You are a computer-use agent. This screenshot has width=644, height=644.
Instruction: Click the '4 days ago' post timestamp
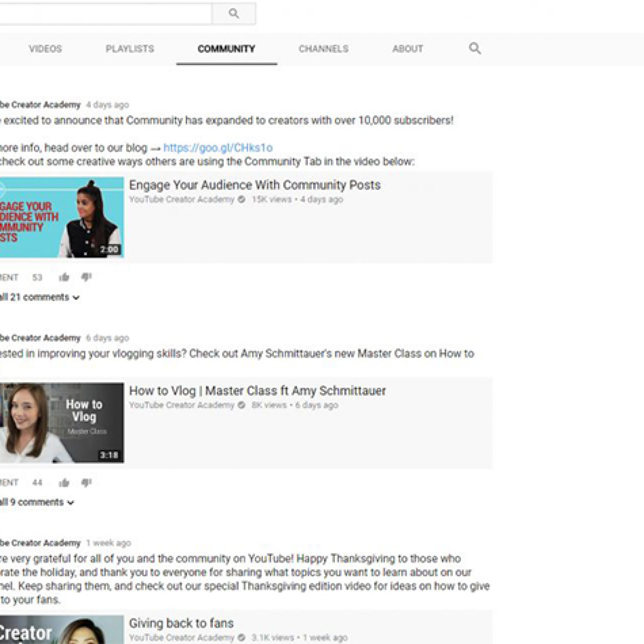(107, 105)
